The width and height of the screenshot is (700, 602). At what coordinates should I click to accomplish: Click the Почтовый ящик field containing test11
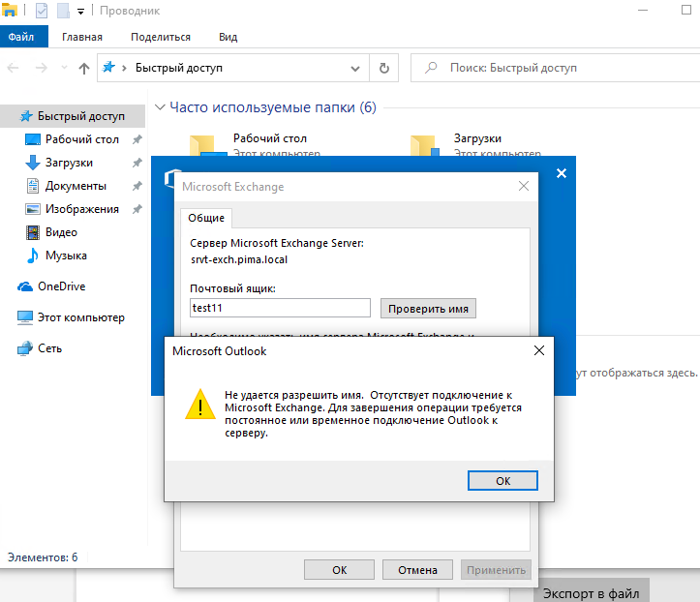(x=280, y=308)
